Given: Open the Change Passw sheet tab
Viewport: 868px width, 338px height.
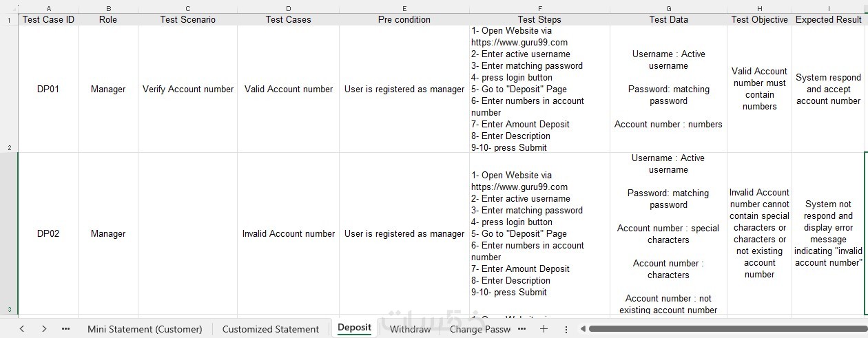Looking at the screenshot, I should click(x=480, y=329).
